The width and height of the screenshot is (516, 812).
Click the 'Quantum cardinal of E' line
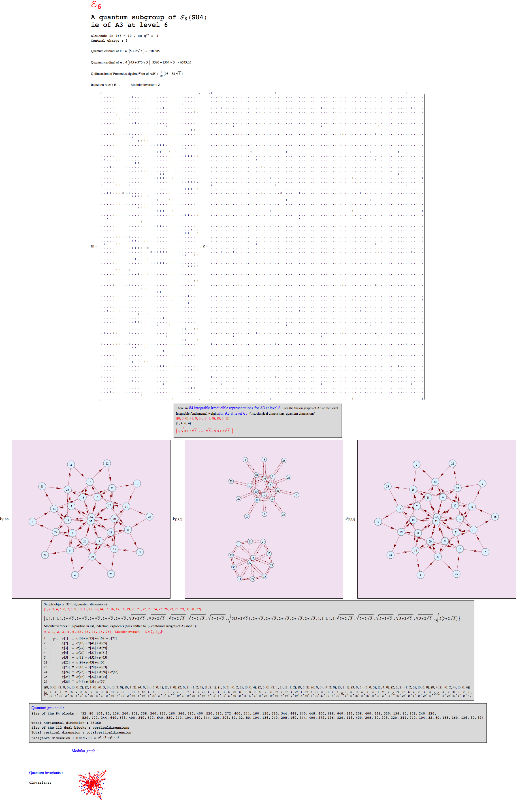(125, 51)
